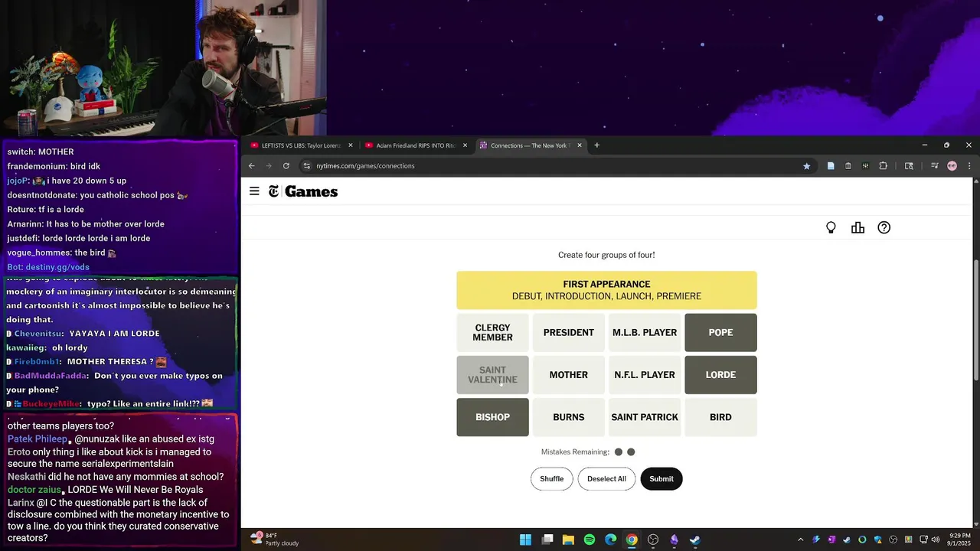Show hidden system tray icons
The height and width of the screenshot is (551, 980).
pyautogui.click(x=800, y=540)
